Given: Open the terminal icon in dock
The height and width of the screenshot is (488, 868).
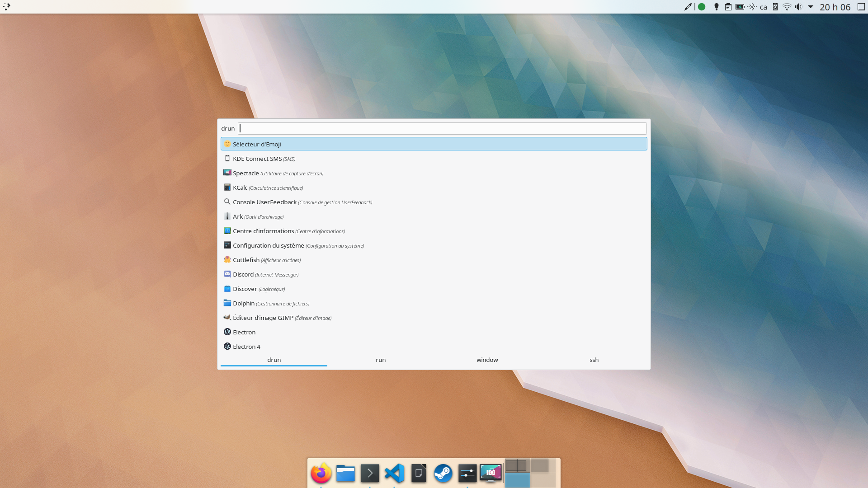Looking at the screenshot, I should pos(370,473).
